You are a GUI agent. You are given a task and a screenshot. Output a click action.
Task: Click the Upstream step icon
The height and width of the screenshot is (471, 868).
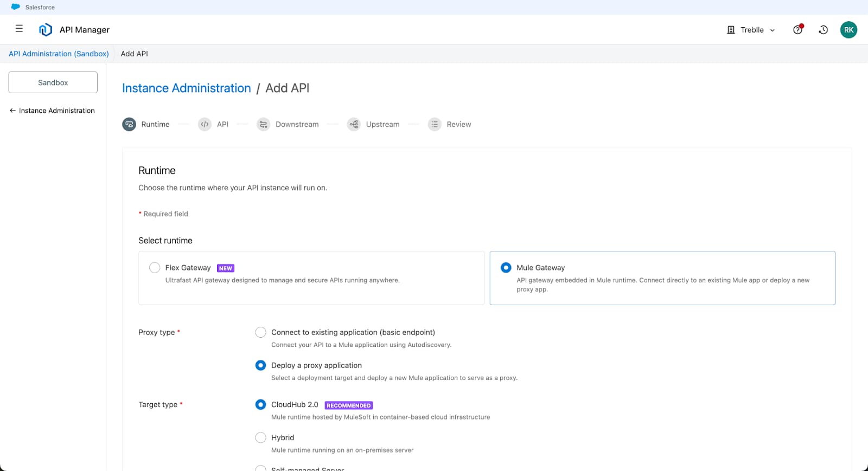coord(354,124)
